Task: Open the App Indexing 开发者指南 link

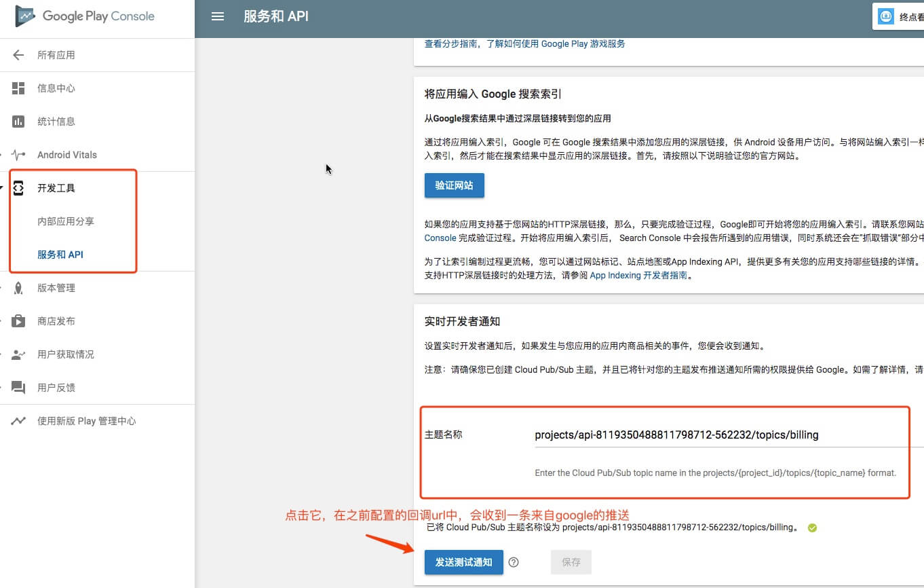Action: (x=638, y=276)
